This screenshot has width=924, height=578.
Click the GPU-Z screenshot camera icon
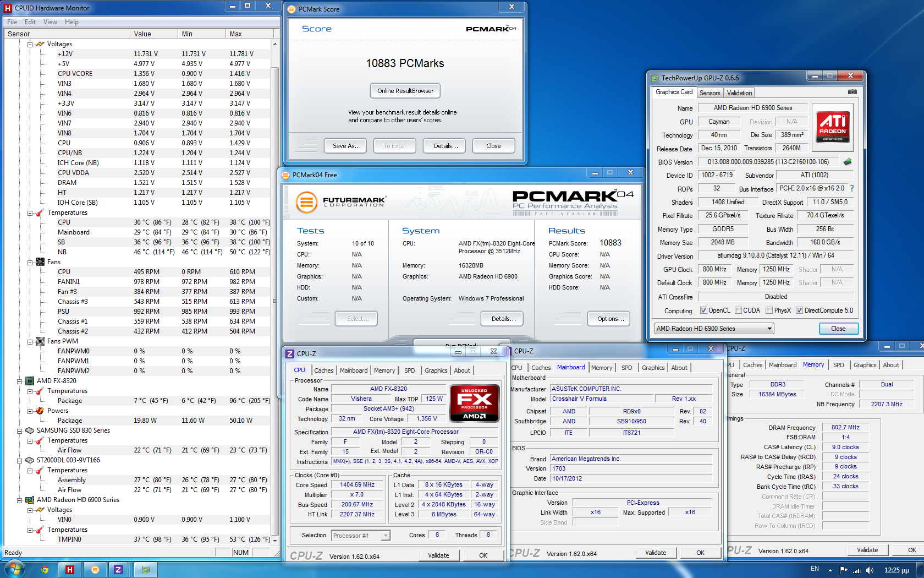click(852, 92)
